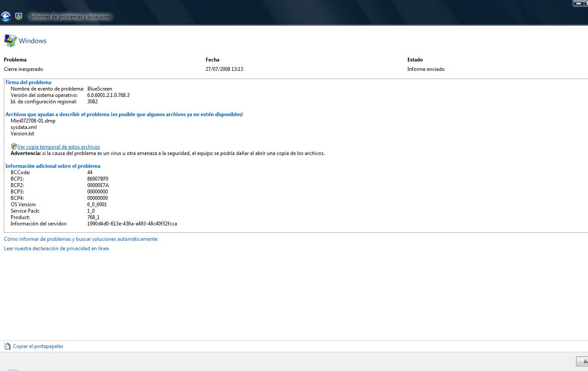Click the 'Versión del sistema operativo:' label
The width and height of the screenshot is (588, 371).
44,95
